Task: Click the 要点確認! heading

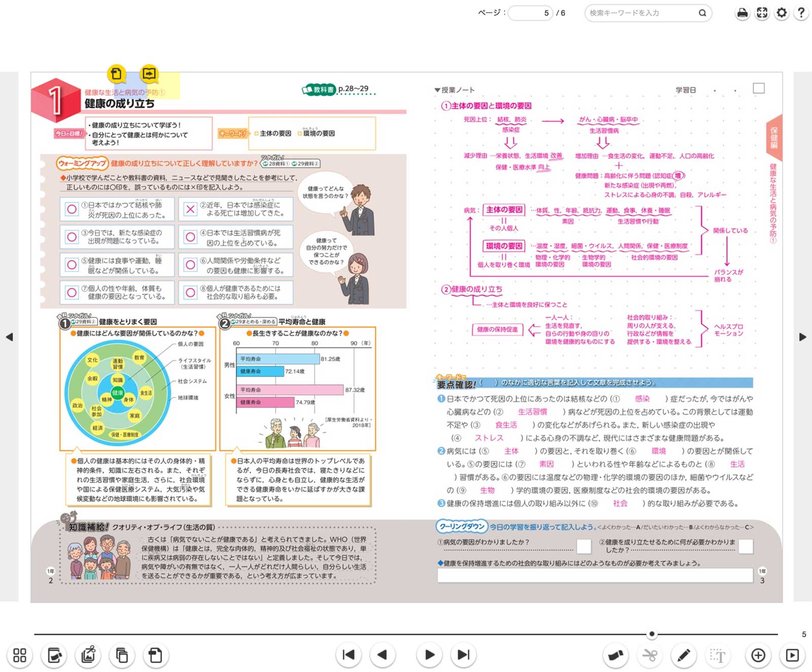Action: coord(457,385)
